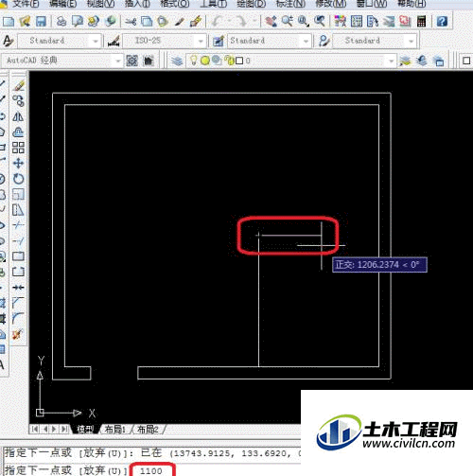Open a drawing file with Open icon

25,22
